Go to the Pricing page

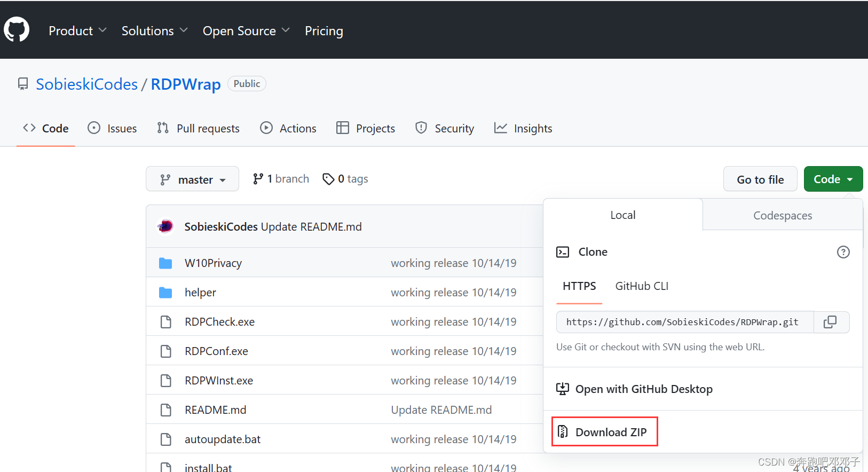point(324,31)
